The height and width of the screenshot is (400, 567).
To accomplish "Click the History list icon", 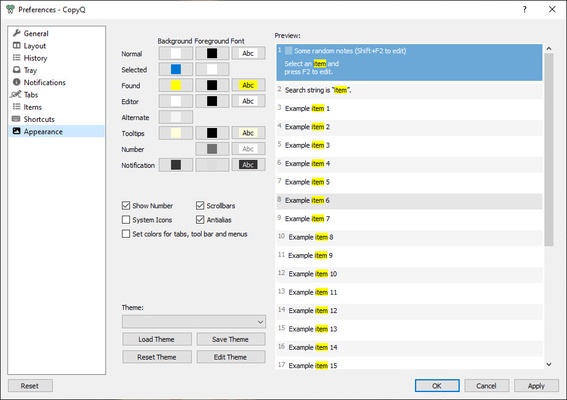I will (x=17, y=58).
